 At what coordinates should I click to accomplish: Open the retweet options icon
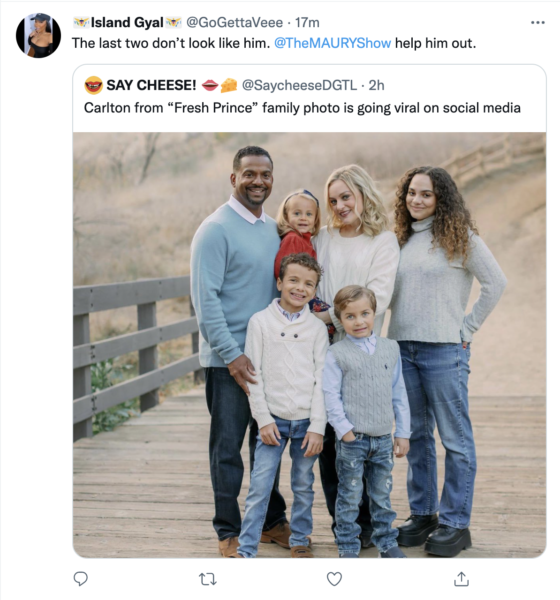point(208,579)
